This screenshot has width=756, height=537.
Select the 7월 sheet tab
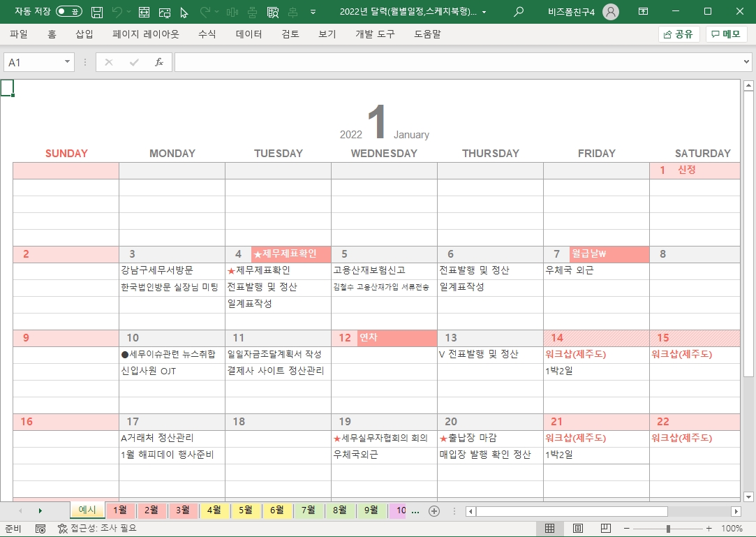308,510
